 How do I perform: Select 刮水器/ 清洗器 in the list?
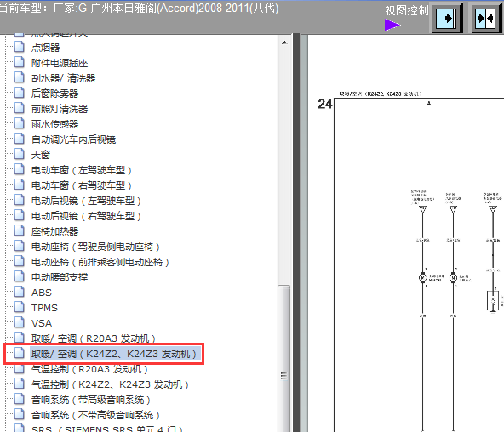(63, 78)
